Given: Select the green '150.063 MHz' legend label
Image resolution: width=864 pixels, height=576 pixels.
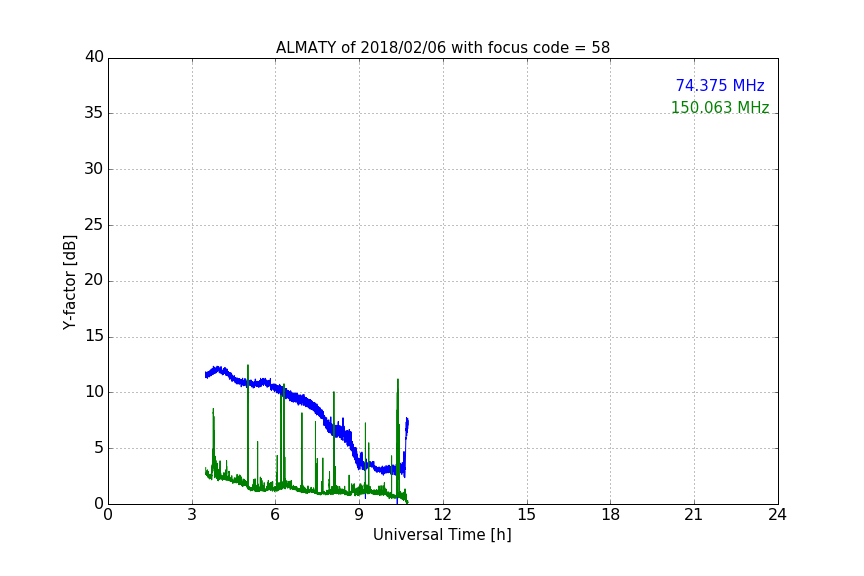Looking at the screenshot, I should (720, 107).
